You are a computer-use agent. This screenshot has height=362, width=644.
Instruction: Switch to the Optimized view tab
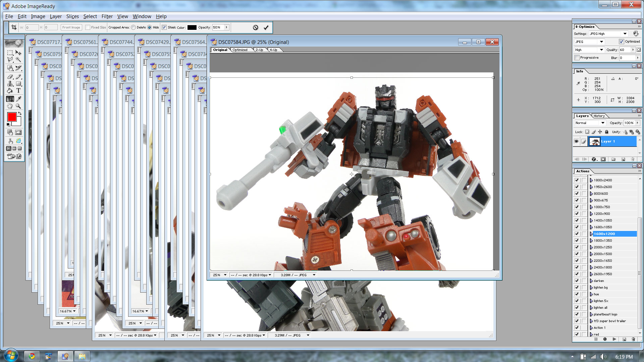coord(240,50)
